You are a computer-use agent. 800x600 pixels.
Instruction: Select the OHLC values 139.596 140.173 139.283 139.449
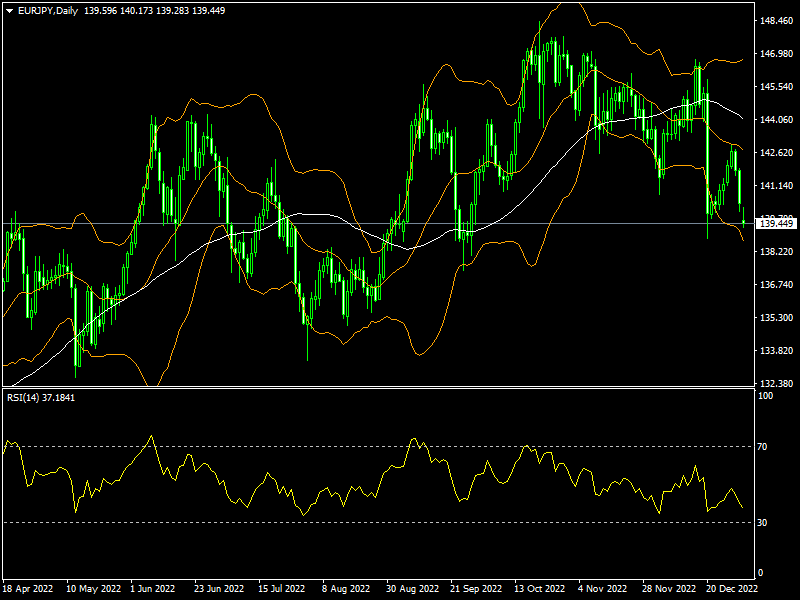tap(154, 11)
